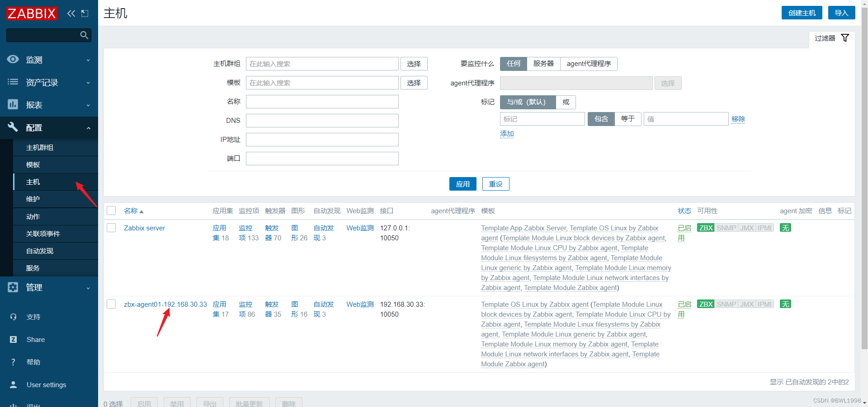Screen dimensions: 868x407
Task: Expand the 报表 menu chevron
Action: pyautogui.click(x=88, y=105)
